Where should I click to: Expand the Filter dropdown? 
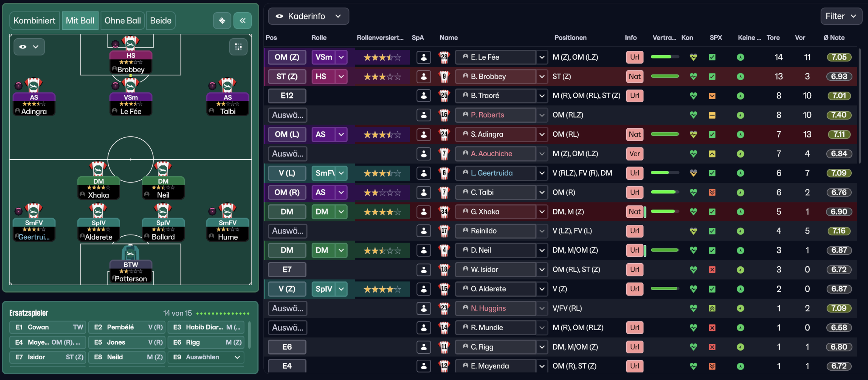[841, 16]
